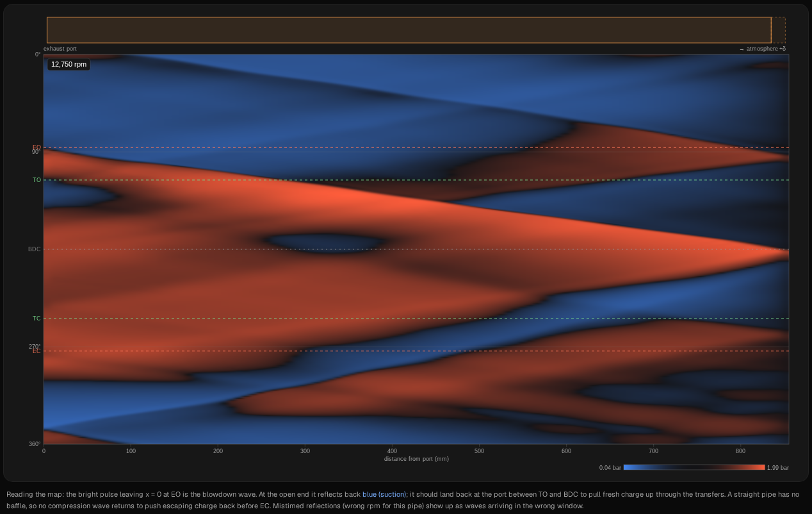Image resolution: width=812 pixels, height=514 pixels.
Task: Click the 0.04 bar legend minimum
Action: pyautogui.click(x=610, y=468)
